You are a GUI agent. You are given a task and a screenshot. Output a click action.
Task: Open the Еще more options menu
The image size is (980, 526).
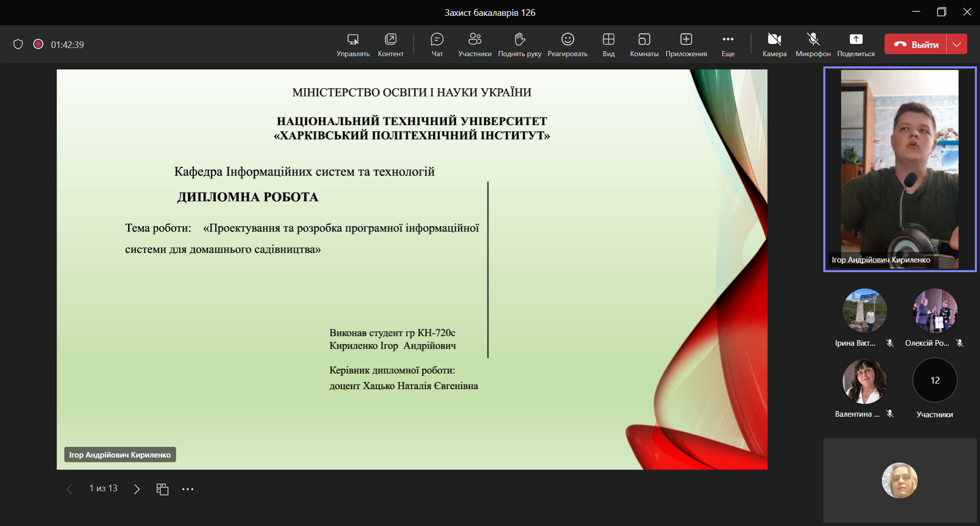(x=728, y=44)
